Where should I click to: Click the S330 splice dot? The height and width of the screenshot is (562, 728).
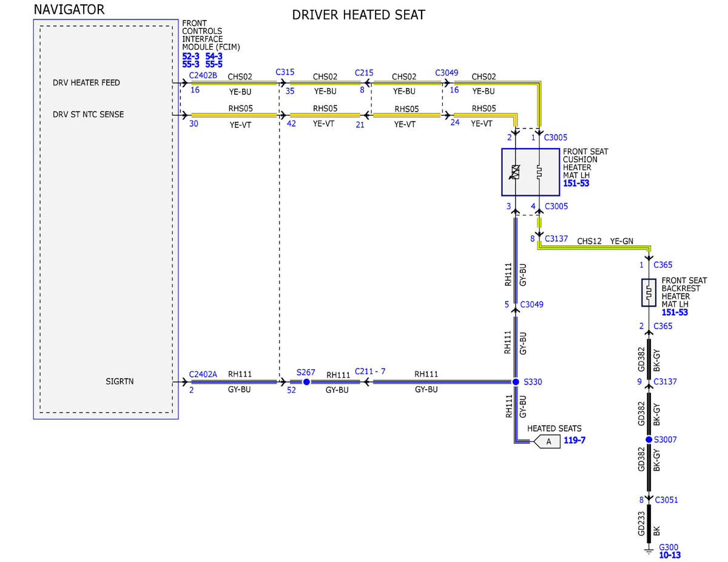pyautogui.click(x=516, y=382)
